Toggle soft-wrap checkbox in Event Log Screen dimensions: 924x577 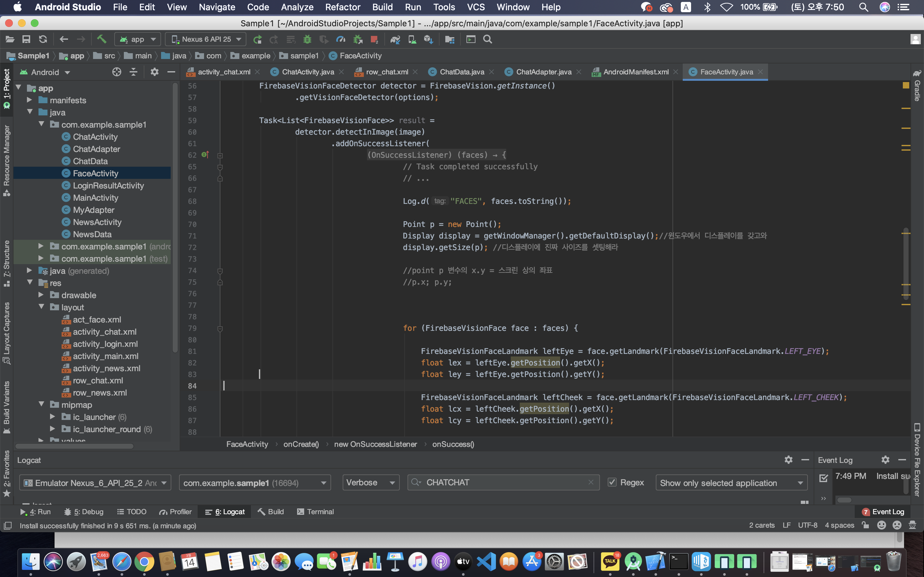[824, 478]
